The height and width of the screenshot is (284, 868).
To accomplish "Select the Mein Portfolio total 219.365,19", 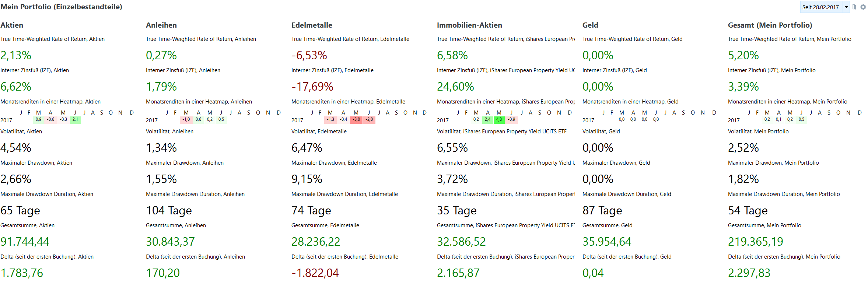I will (x=755, y=242).
